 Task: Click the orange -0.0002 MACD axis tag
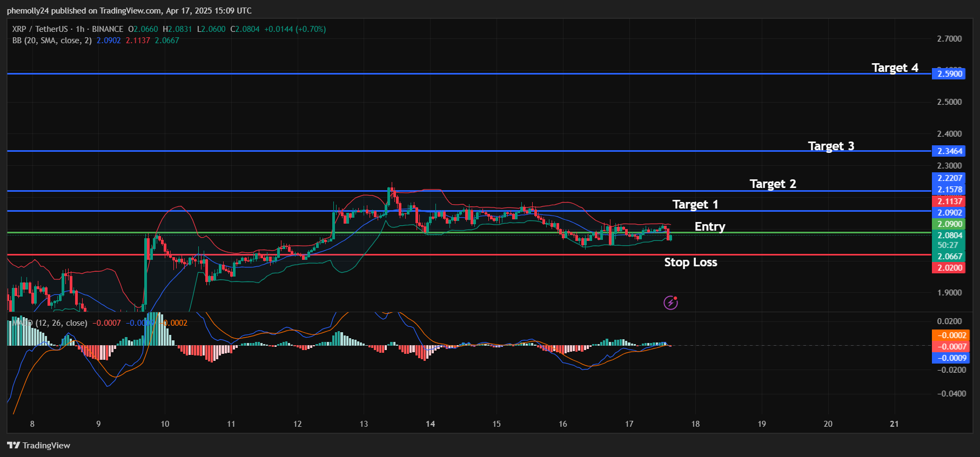(949, 335)
